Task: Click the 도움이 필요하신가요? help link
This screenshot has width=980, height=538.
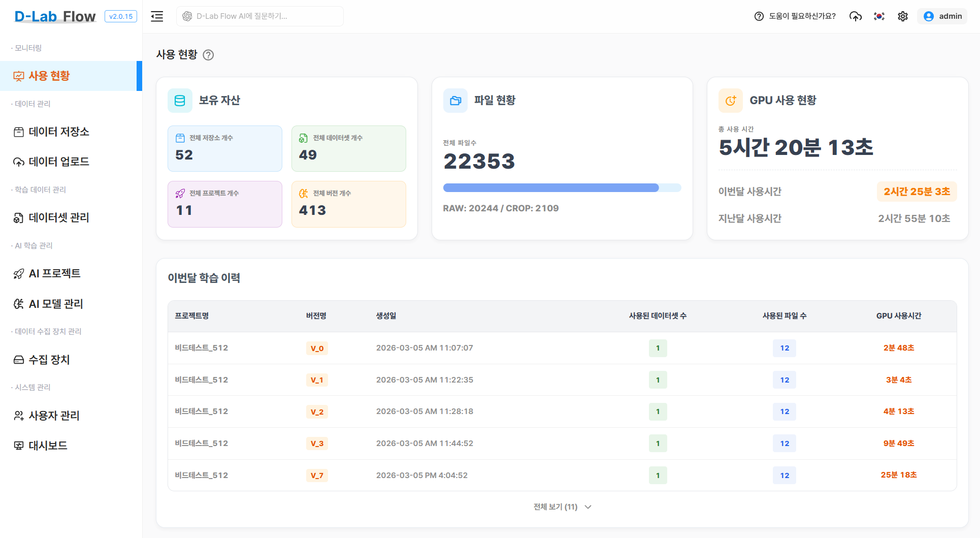Action: pyautogui.click(x=795, y=16)
